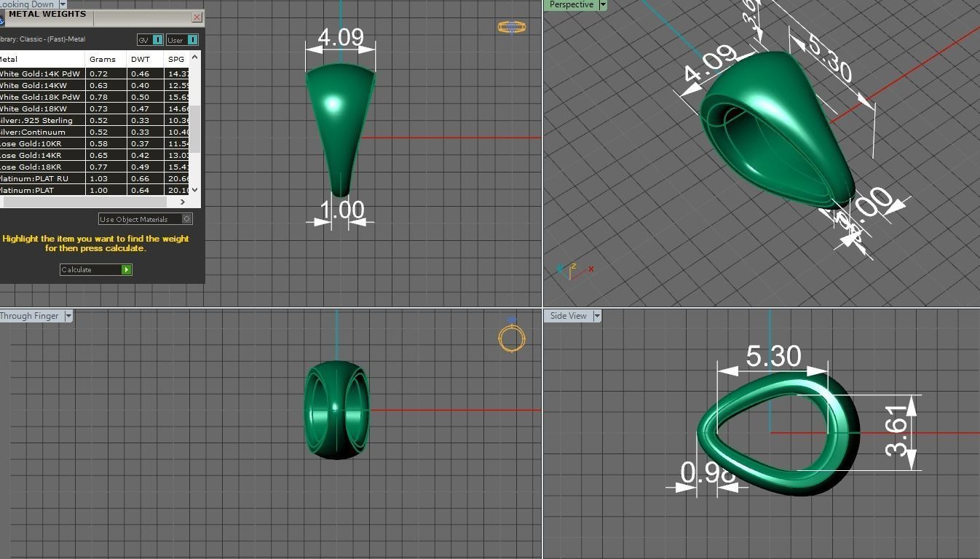Click the 5.30 dimension in Side View

point(773,356)
